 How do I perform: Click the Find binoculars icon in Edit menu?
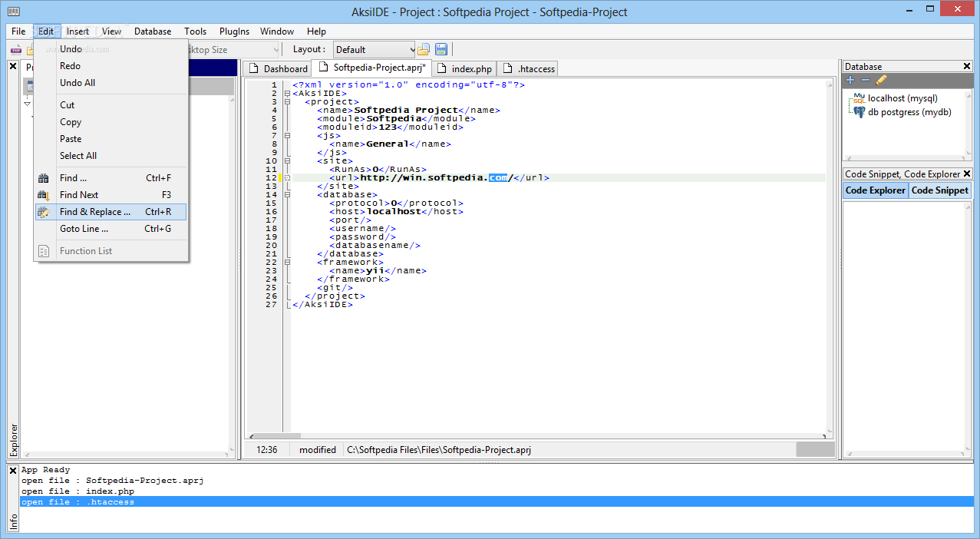point(44,178)
